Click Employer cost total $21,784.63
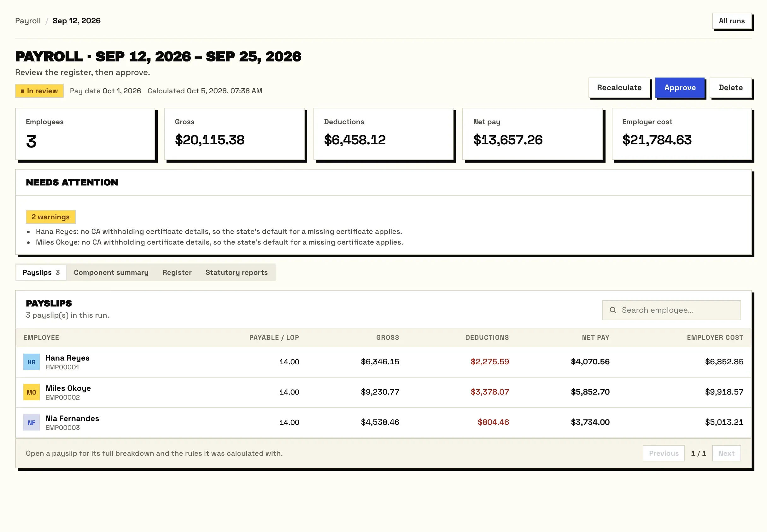This screenshot has width=767, height=532. [657, 140]
